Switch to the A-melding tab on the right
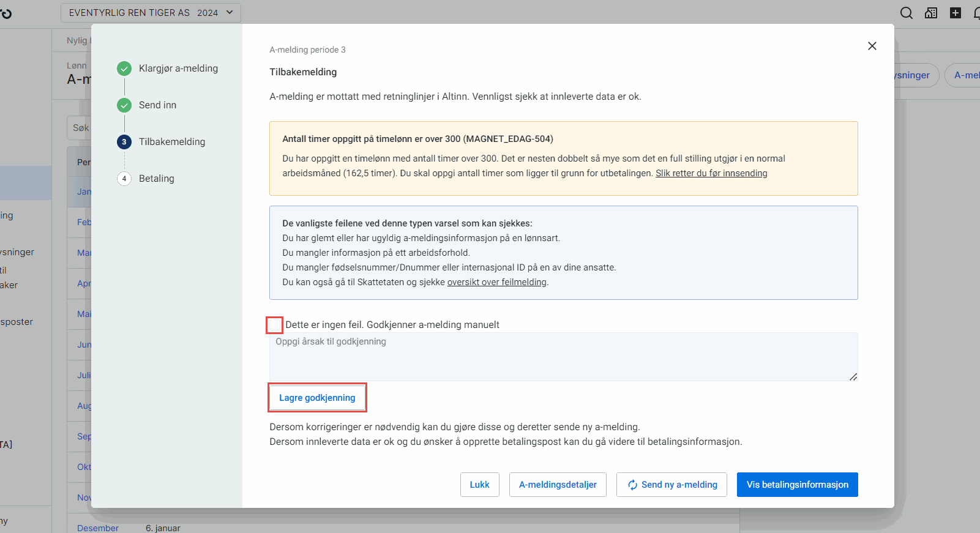The width and height of the screenshot is (980, 533). [x=967, y=75]
